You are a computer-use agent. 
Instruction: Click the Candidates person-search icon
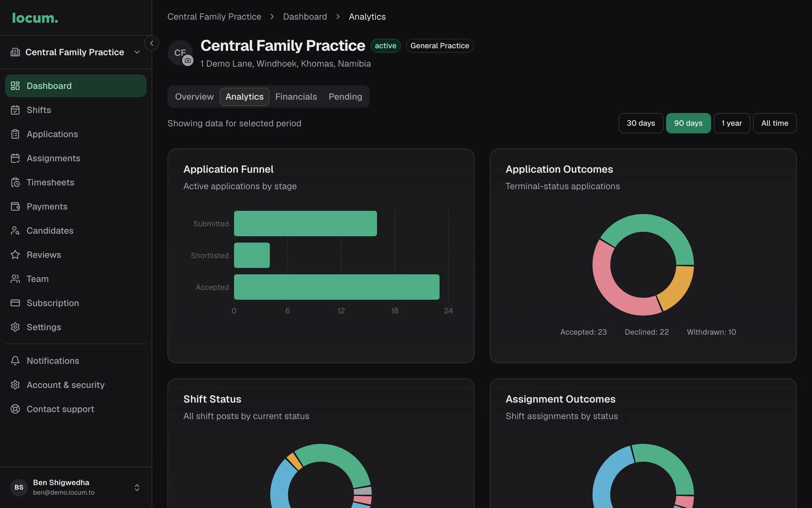(15, 231)
